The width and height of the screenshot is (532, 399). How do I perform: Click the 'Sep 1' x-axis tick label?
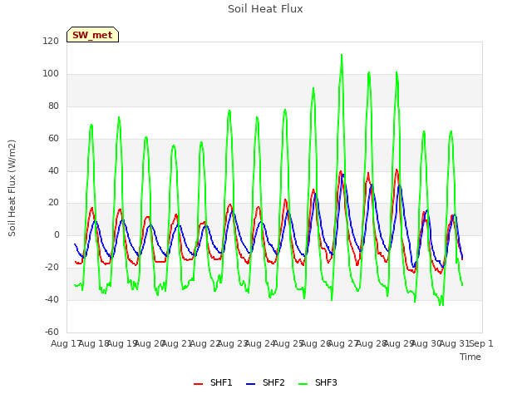pyautogui.click(x=481, y=343)
